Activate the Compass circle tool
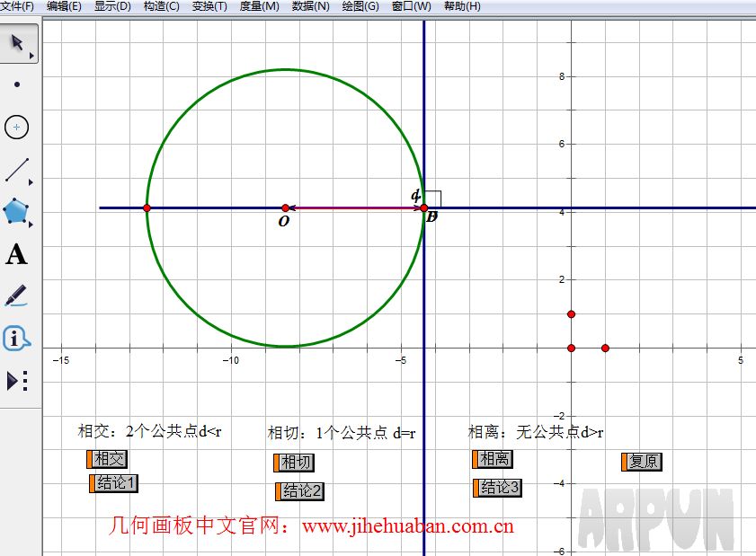Screen dimensions: 756x556 click(x=18, y=127)
